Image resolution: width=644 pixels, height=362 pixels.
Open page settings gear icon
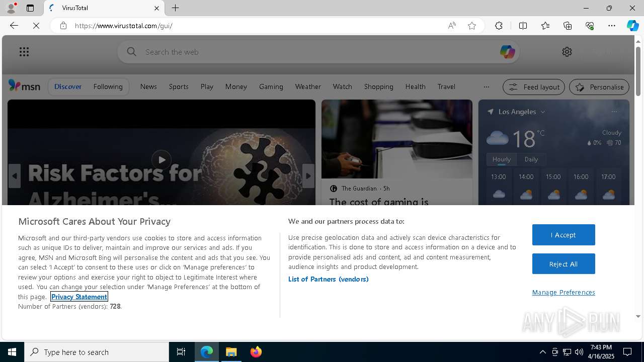(567, 52)
